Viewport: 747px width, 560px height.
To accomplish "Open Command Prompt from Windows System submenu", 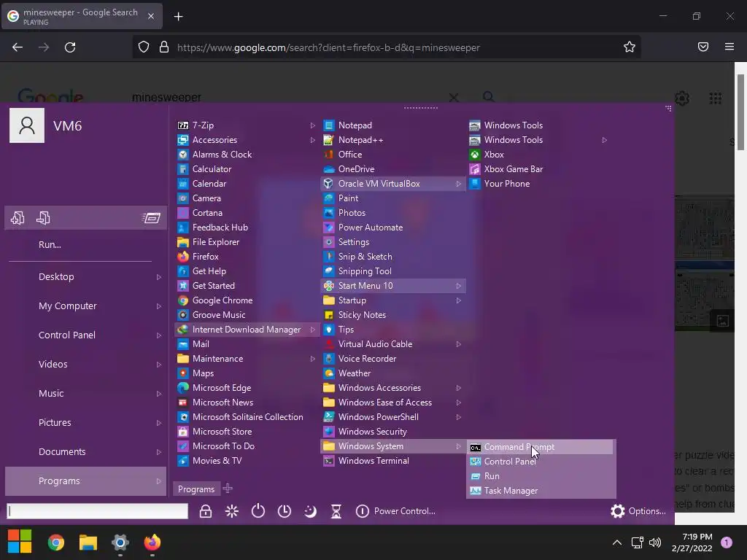I will click(x=539, y=447).
